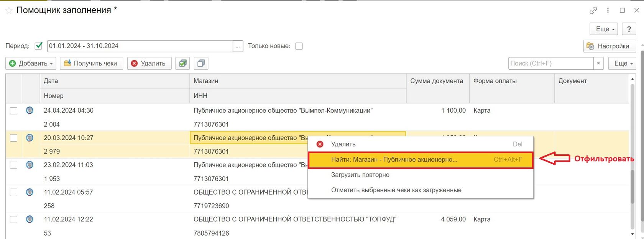Open Настройки
Viewport: 644px width, 239px height.
[609, 46]
